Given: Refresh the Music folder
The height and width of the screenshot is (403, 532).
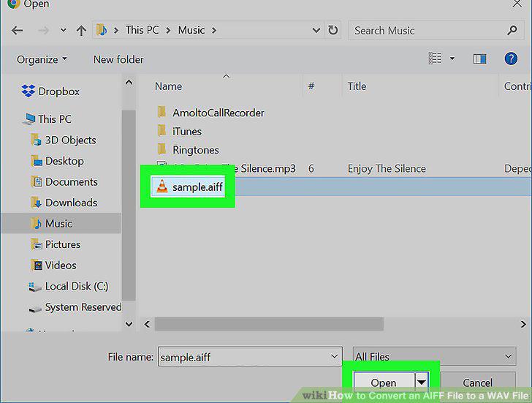Looking at the screenshot, I should click(x=332, y=31).
